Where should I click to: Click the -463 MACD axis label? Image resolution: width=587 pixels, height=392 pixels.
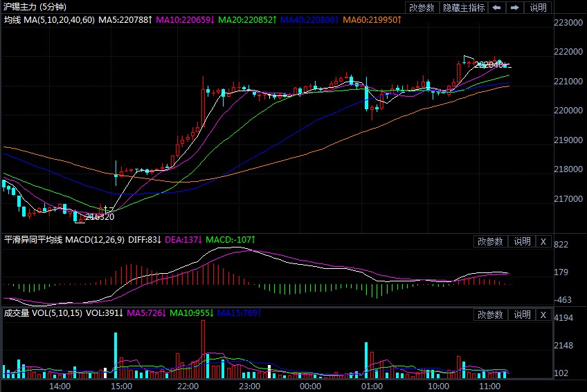pos(563,299)
